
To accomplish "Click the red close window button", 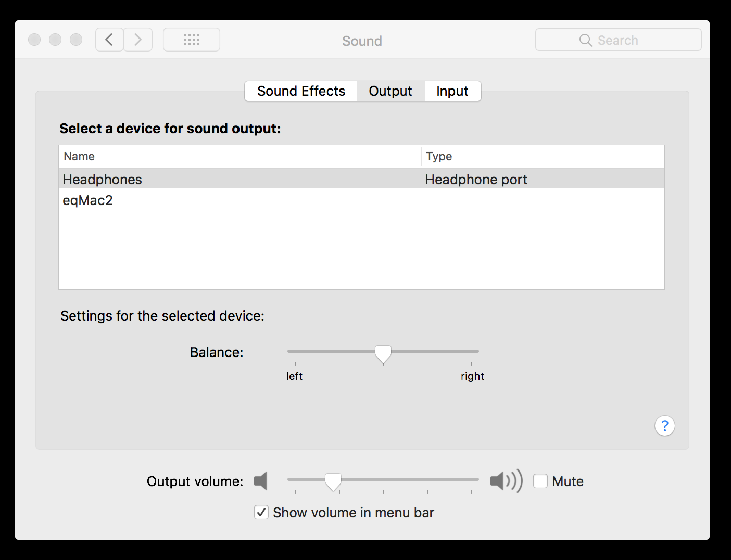I will point(34,40).
